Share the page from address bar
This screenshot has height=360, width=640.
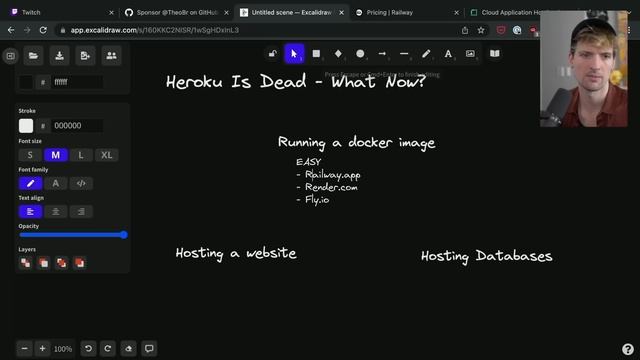pyautogui.click(x=465, y=30)
